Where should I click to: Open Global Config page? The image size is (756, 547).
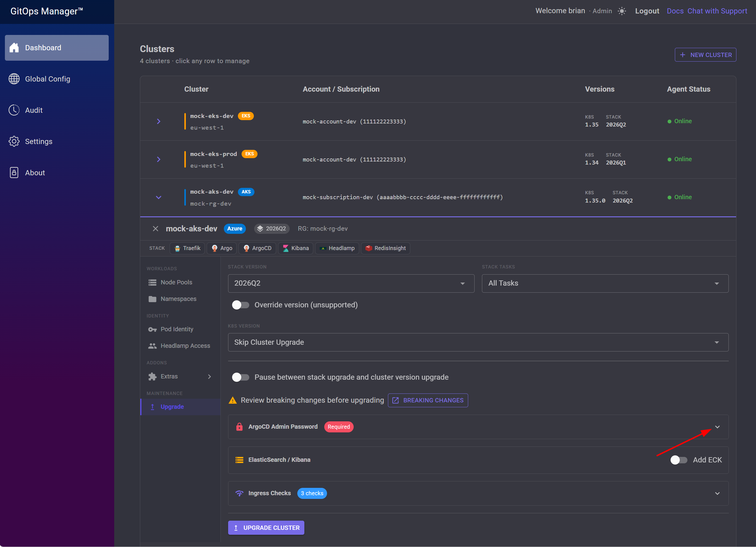57,79
